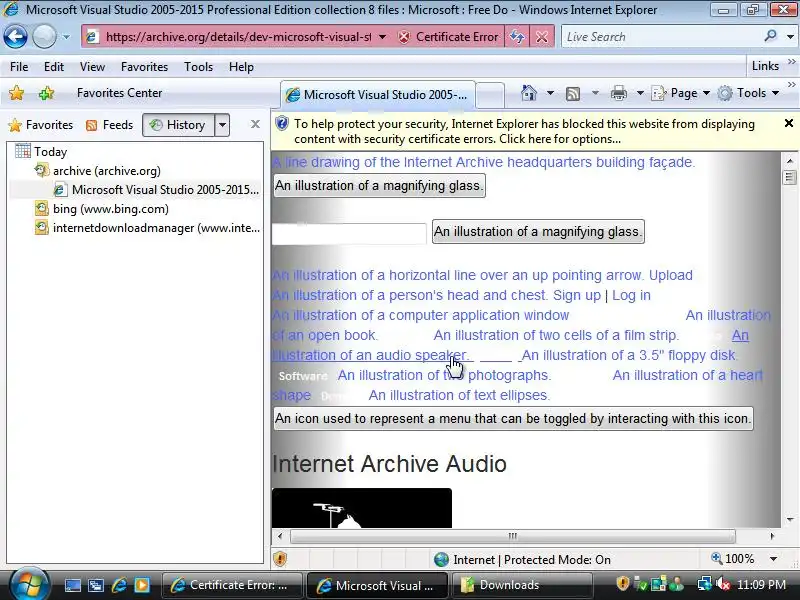The image size is (800, 600).
Task: Open the 100% zoom level dropdown
Action: [773, 559]
